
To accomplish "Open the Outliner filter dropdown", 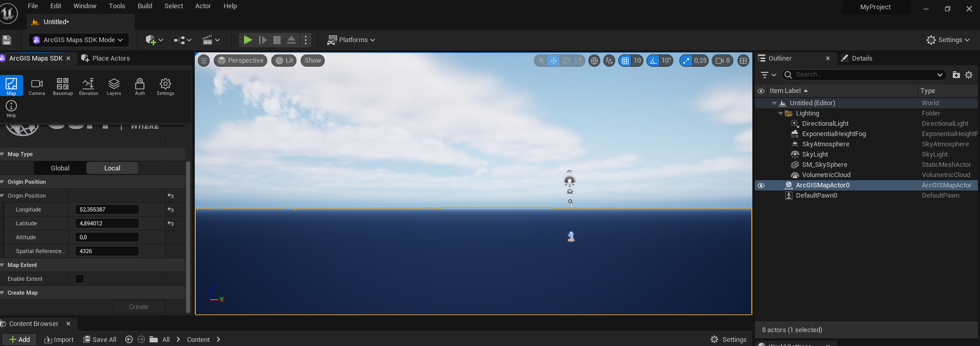I will 768,75.
